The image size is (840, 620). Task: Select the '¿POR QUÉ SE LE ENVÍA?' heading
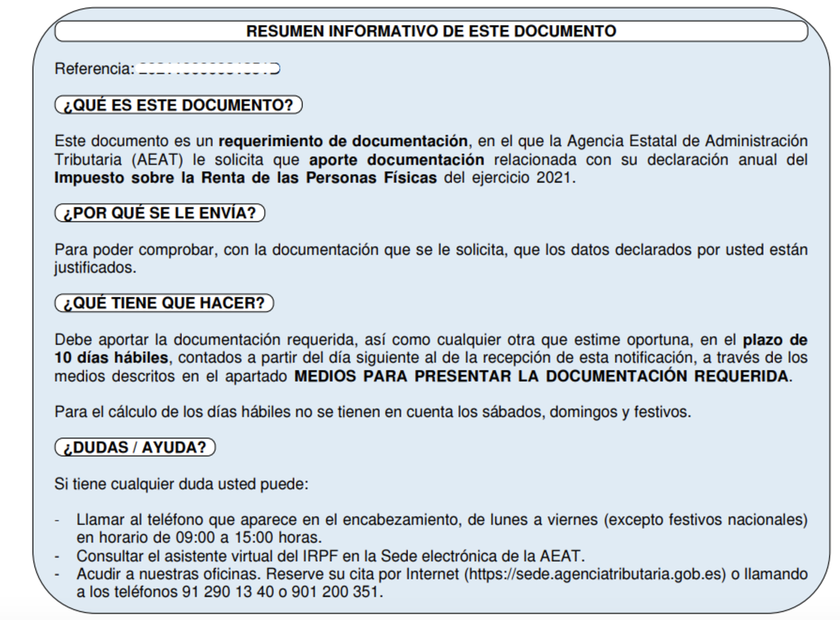(x=160, y=213)
